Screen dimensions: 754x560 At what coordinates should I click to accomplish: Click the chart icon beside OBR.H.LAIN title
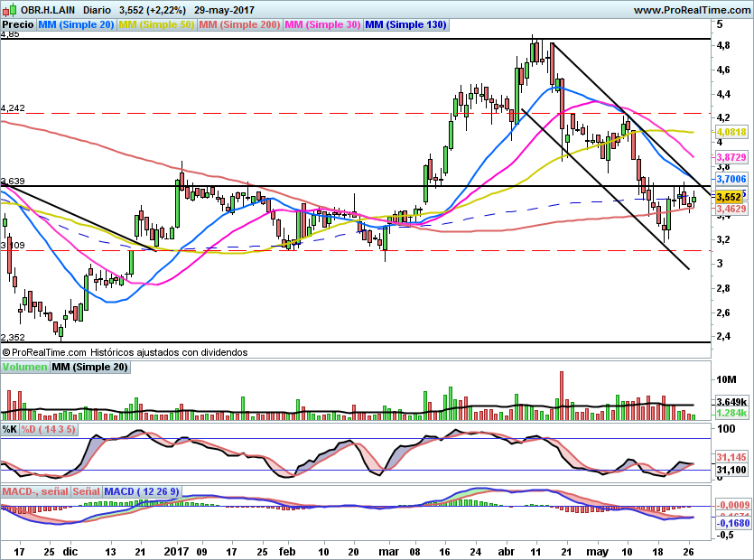click(x=10, y=9)
